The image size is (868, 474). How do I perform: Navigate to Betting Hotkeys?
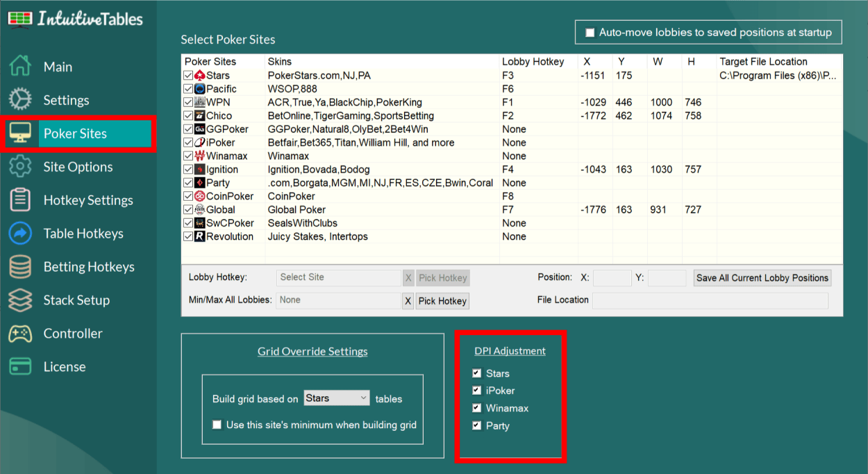[89, 267]
